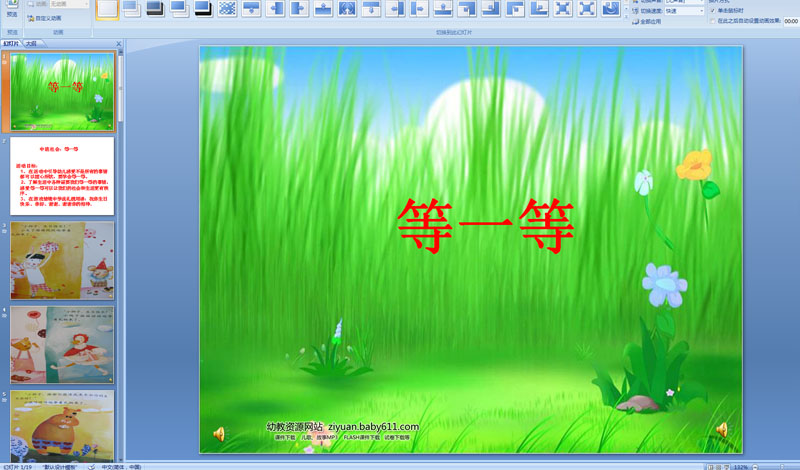Click the 132% zoom level

coord(741,467)
